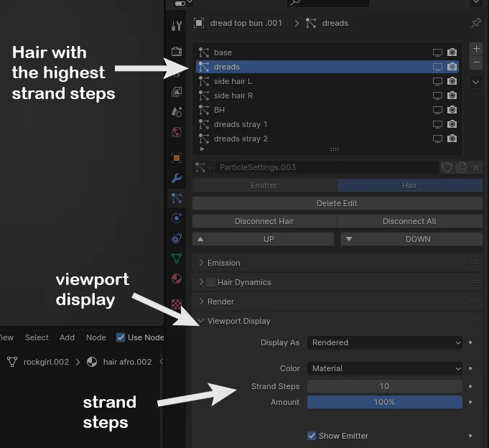Screen dimensions: 489x448
Task: Open the Physics properties tab
Action: point(177,218)
